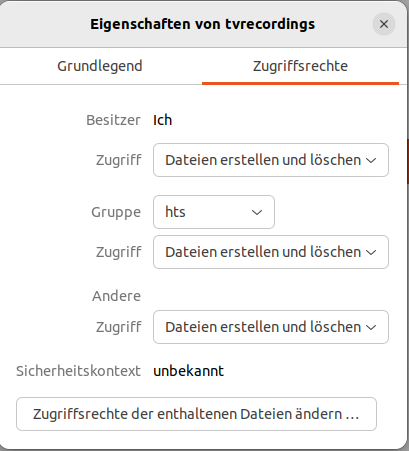
Task: Click the chevron arrow of owner's access dropdown
Action: 371,160
